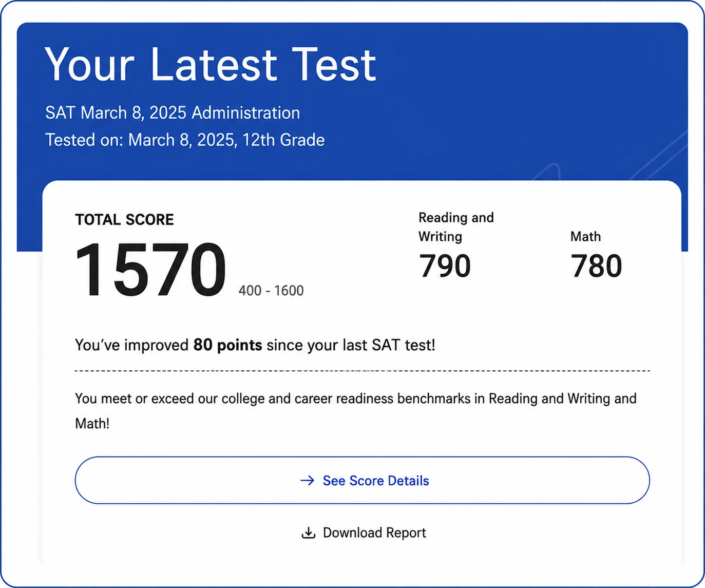Click the download tray icon beside Download Report
Viewport: 705px width, 588px height.
coord(308,533)
